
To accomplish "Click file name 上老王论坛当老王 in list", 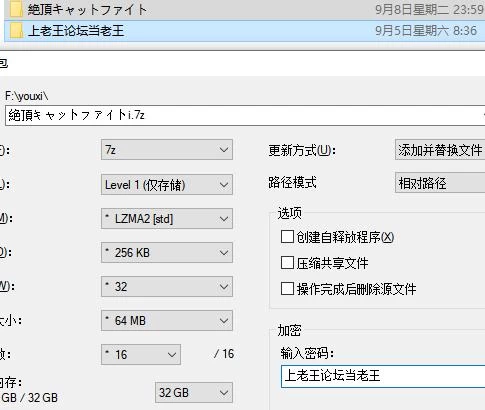I will 76,31.
